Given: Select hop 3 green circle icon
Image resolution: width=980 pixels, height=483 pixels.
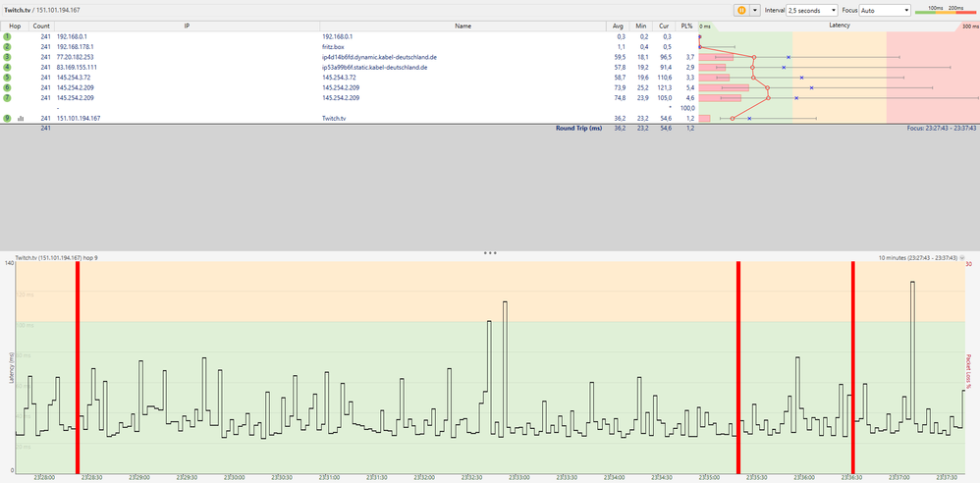Looking at the screenshot, I should coord(7,57).
